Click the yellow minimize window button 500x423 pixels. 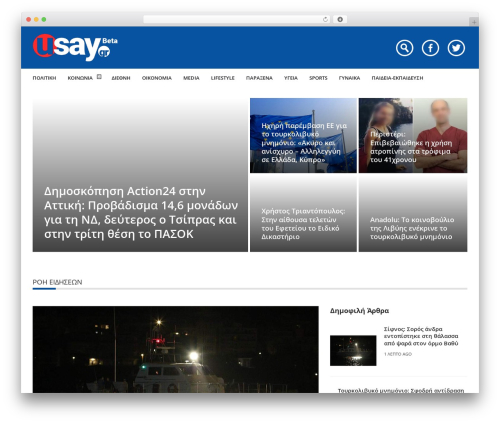(x=36, y=19)
